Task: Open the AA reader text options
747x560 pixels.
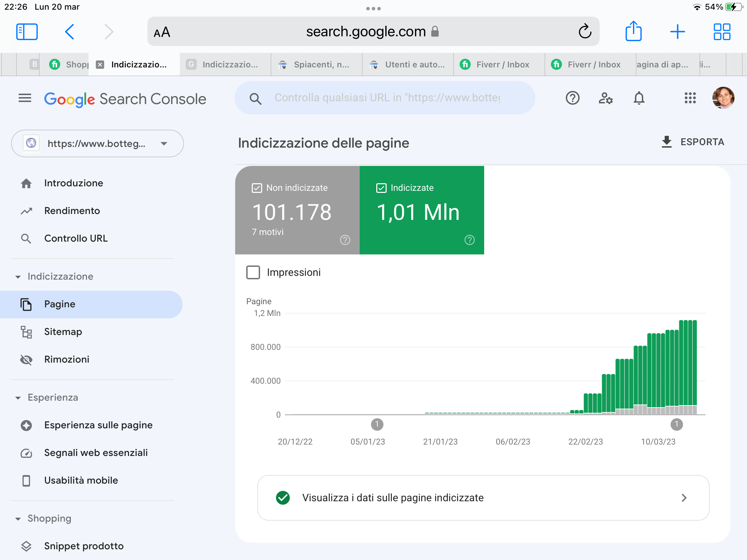Action: click(x=162, y=32)
